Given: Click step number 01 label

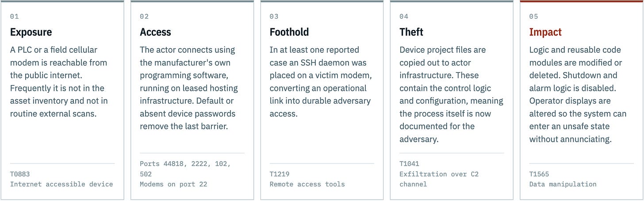Looking at the screenshot, I should tap(15, 16).
